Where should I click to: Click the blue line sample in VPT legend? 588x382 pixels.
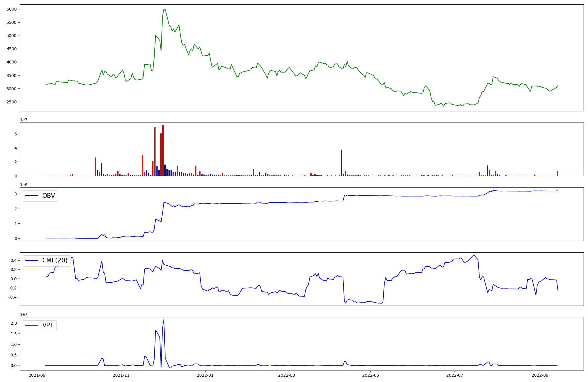click(x=32, y=325)
